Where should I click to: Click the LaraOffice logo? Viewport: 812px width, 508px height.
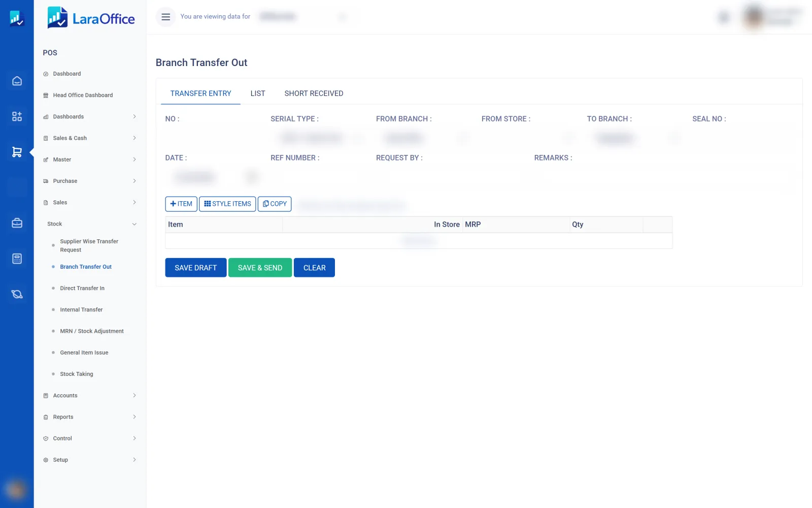click(x=91, y=18)
